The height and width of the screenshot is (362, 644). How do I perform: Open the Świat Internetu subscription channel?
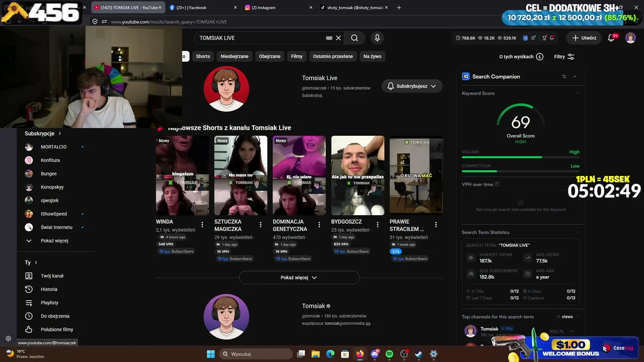pyautogui.click(x=56, y=227)
